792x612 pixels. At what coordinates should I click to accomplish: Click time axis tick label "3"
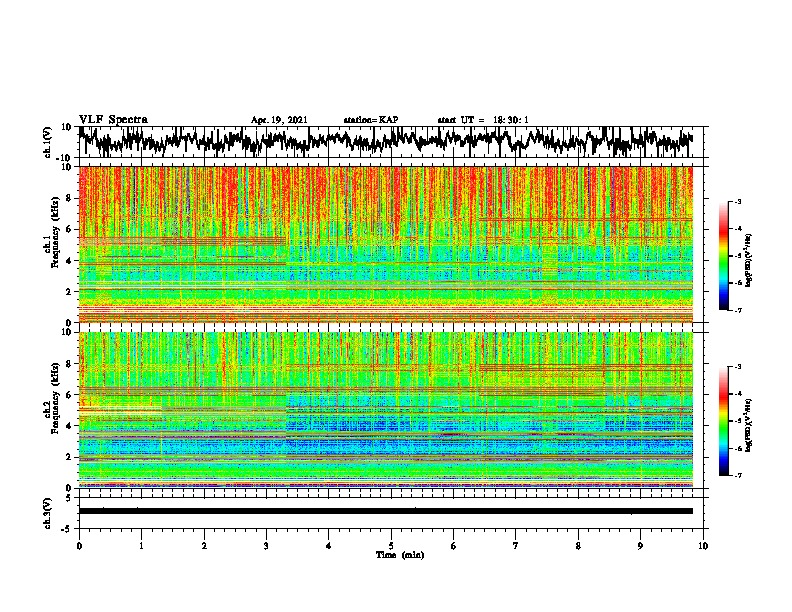(266, 546)
